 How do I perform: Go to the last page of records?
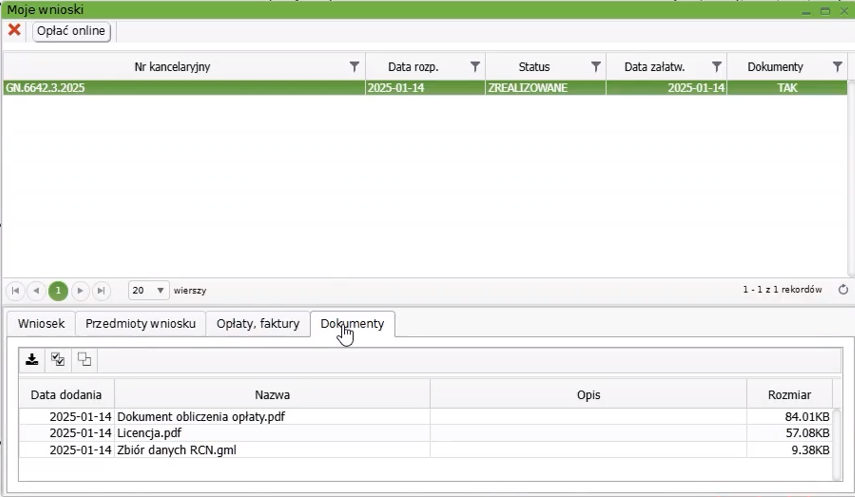pyautogui.click(x=101, y=291)
